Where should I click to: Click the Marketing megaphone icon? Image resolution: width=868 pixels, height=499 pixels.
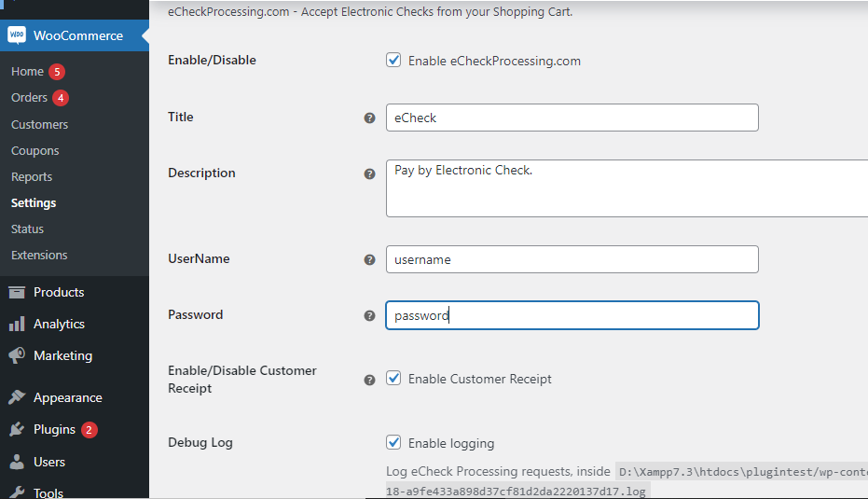tap(17, 355)
